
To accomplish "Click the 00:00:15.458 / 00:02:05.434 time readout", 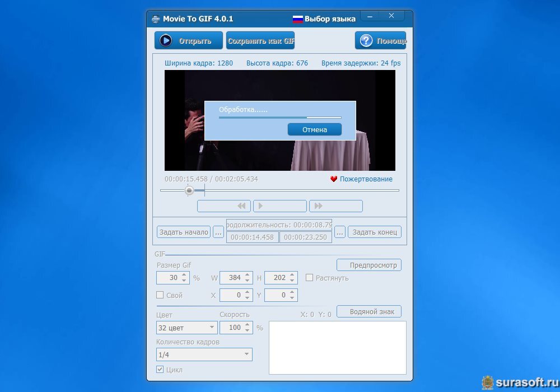I will coord(211,179).
